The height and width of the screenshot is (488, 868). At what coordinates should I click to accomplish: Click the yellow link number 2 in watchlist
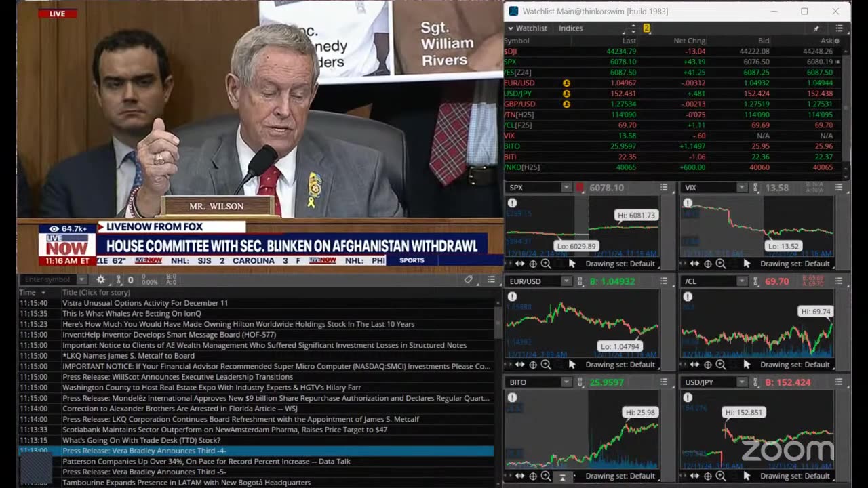[x=647, y=28]
